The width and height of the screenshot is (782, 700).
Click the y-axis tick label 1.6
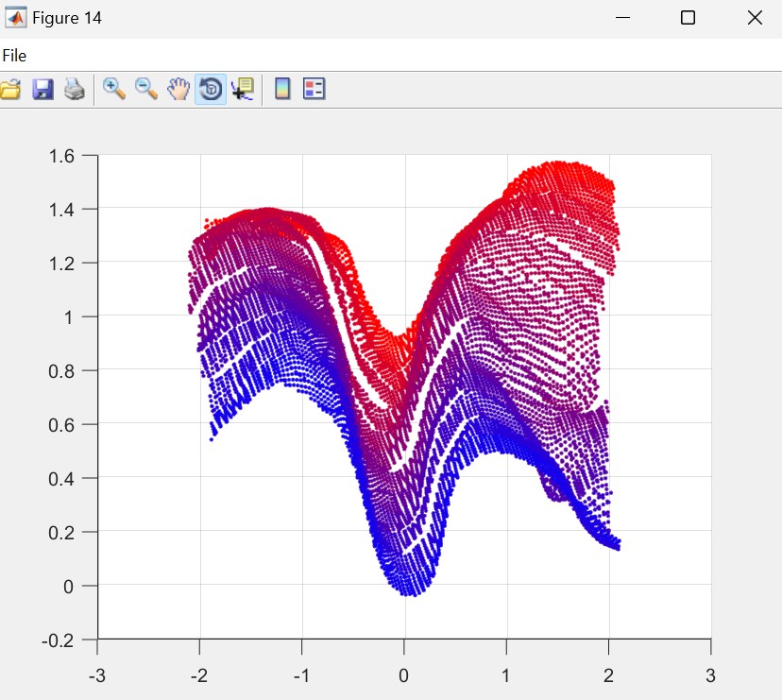[x=66, y=156]
